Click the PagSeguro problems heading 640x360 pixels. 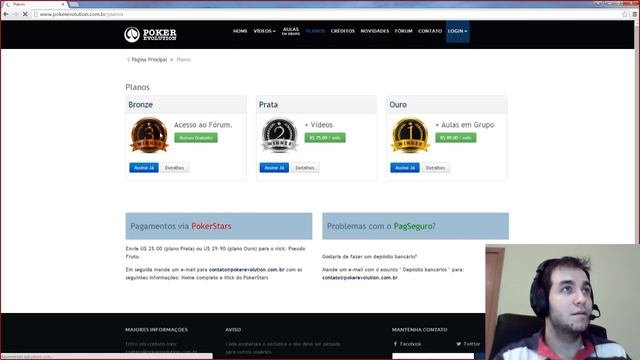416,226
